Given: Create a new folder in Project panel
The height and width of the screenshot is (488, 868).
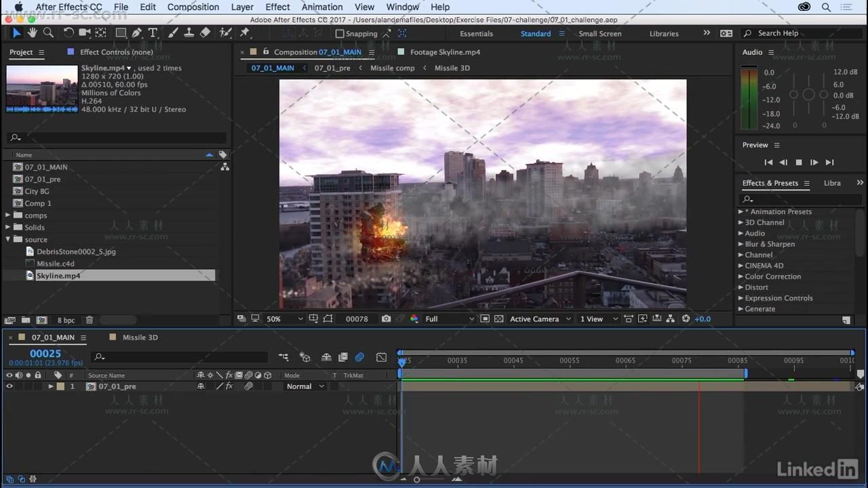Looking at the screenshot, I should [26, 320].
